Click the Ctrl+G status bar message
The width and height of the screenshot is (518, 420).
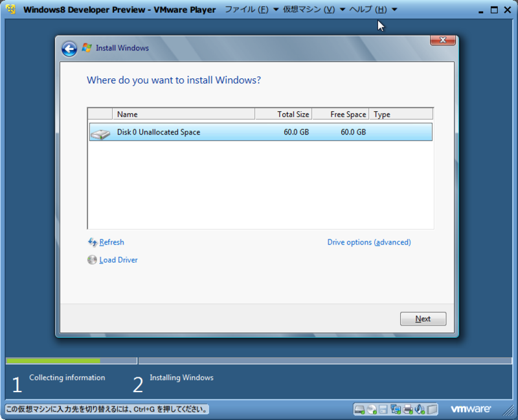point(107,410)
